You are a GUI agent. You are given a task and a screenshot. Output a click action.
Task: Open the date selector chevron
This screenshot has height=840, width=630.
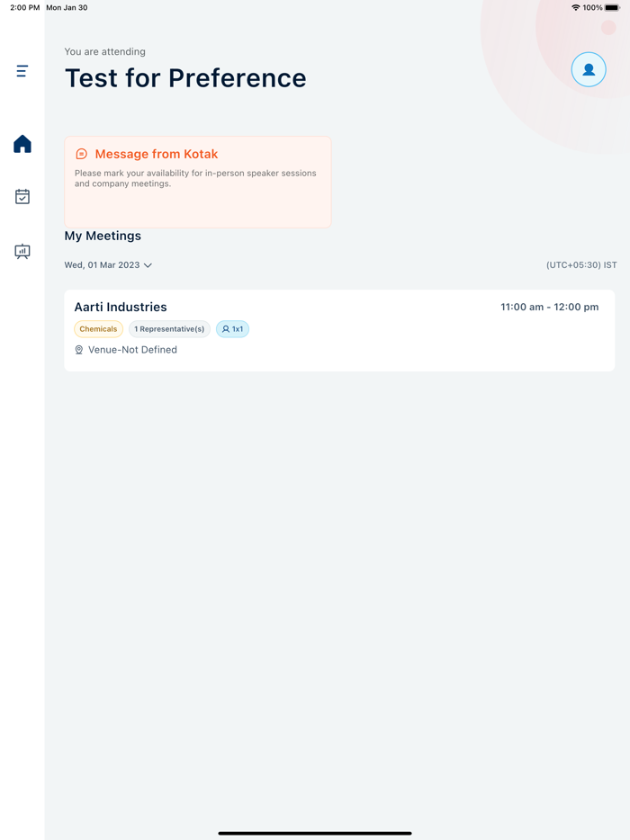tap(148, 265)
